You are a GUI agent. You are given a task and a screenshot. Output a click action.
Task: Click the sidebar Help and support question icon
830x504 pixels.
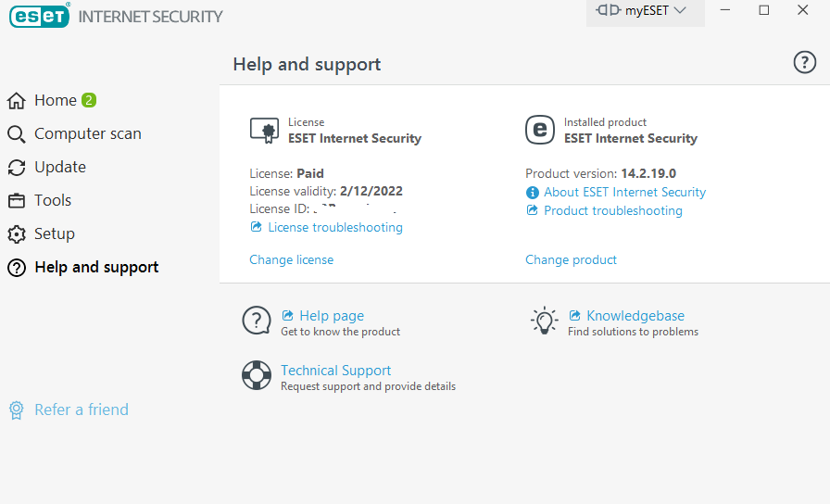pyautogui.click(x=17, y=268)
